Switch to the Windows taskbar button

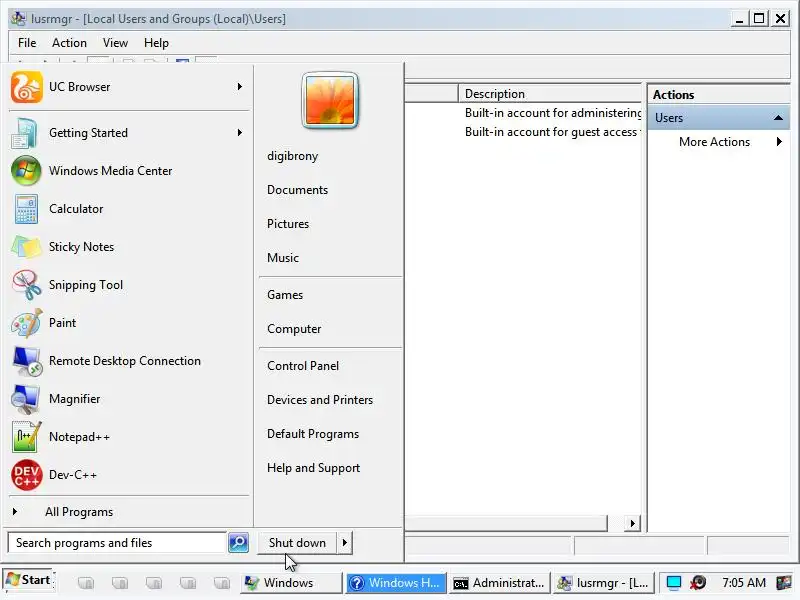click(291, 582)
